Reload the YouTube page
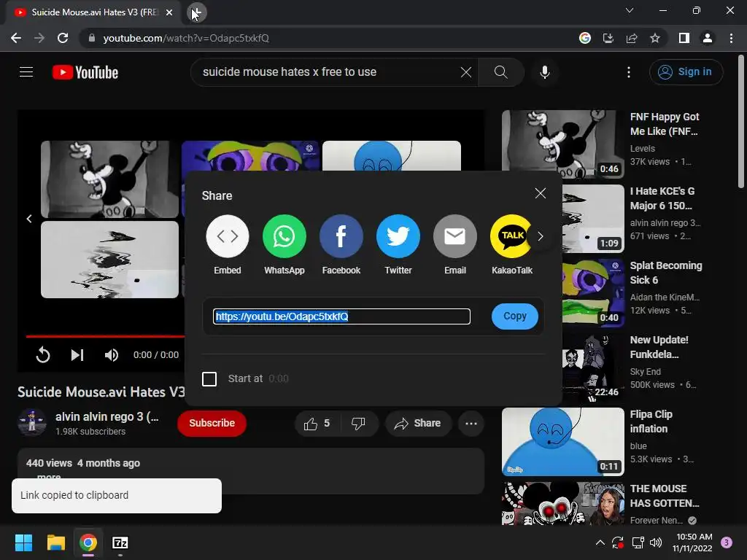This screenshot has width=747, height=560. [63, 38]
